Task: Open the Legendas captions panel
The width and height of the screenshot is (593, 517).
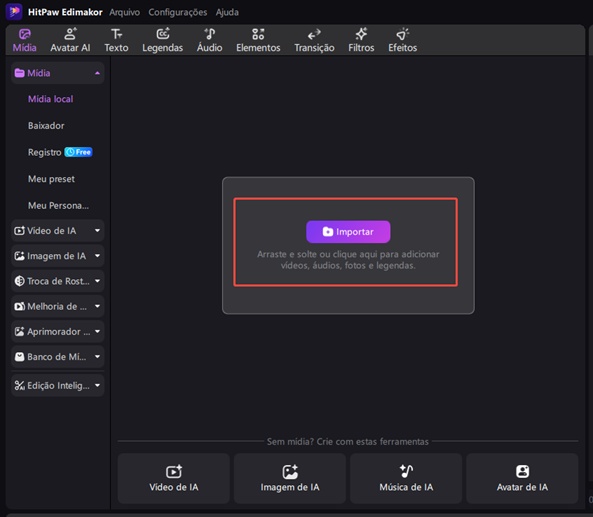Action: [x=163, y=40]
